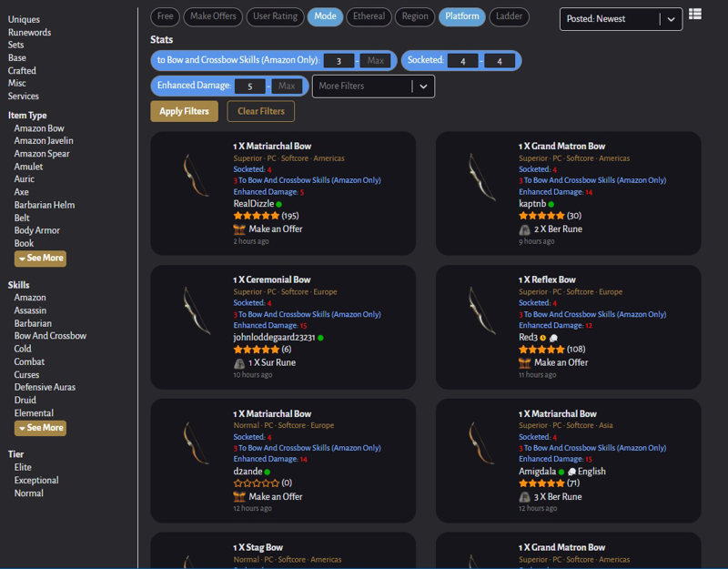Toggle the active Platform filter
The width and height of the screenshot is (728, 569).
click(462, 16)
